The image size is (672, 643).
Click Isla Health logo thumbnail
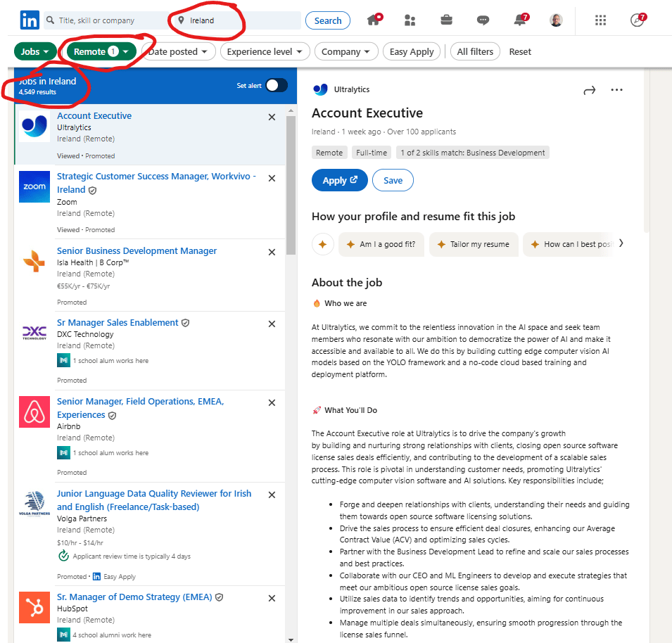34,261
